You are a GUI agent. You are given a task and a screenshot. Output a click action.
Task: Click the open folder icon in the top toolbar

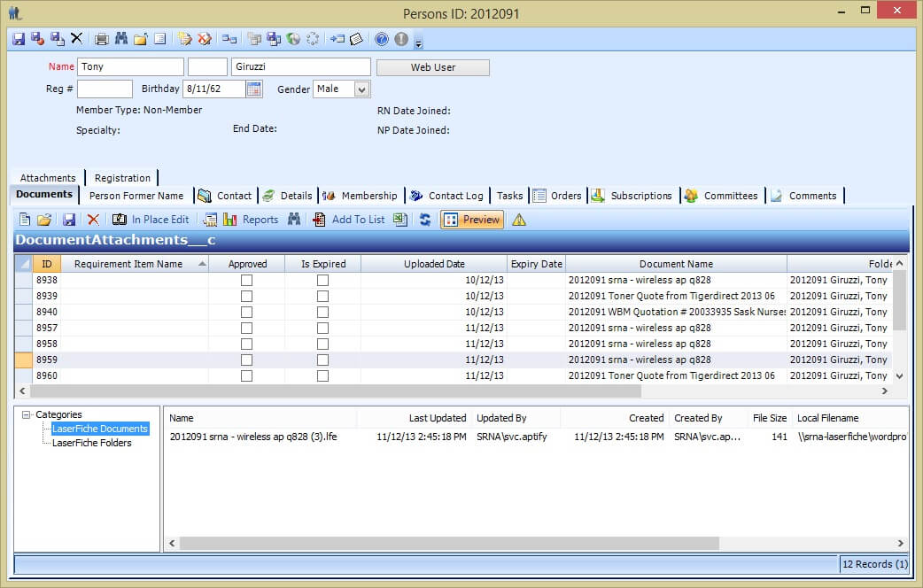point(140,39)
